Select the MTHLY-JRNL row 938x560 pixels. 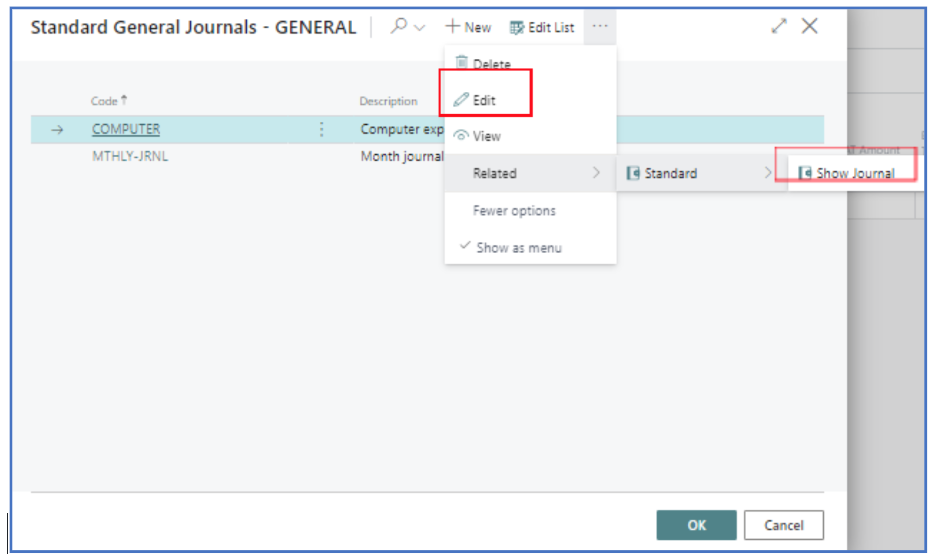coord(130,156)
